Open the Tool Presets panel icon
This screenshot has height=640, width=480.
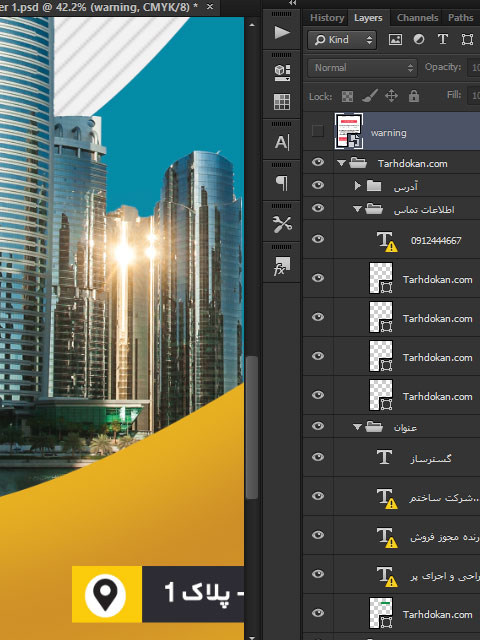pyautogui.click(x=282, y=224)
